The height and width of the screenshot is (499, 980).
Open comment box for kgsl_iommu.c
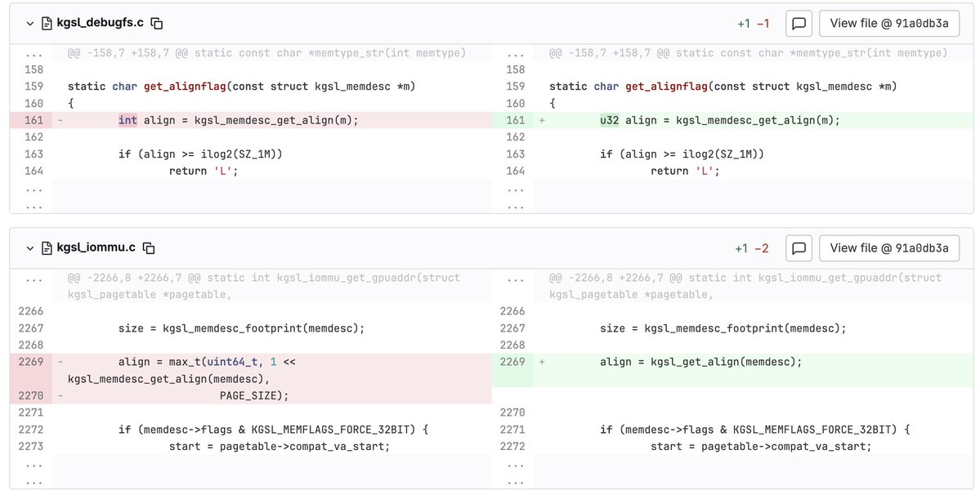(x=799, y=248)
